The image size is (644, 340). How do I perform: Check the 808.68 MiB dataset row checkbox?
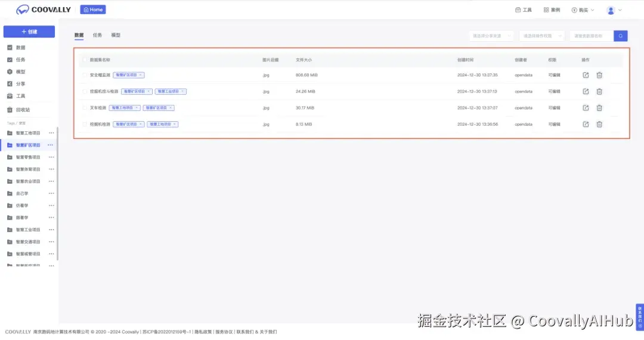point(85,75)
